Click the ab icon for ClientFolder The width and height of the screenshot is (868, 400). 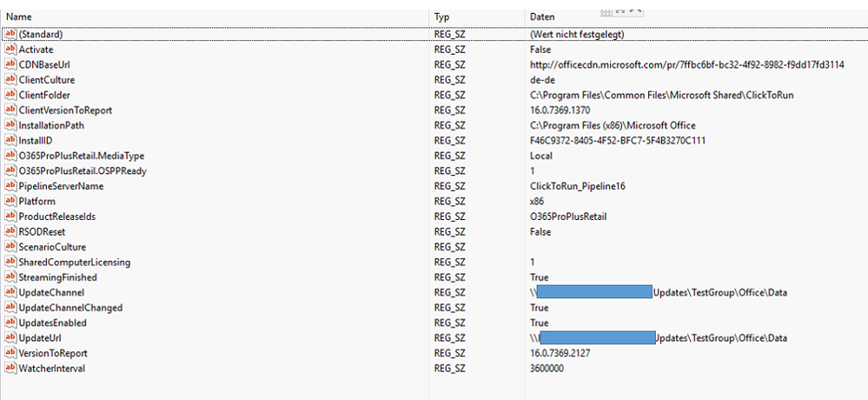pos(10,95)
